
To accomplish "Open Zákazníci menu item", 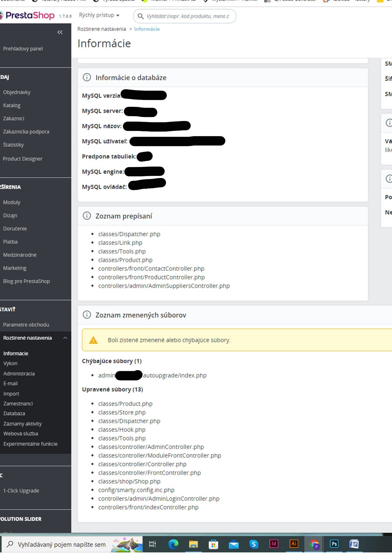I will [x=14, y=118].
